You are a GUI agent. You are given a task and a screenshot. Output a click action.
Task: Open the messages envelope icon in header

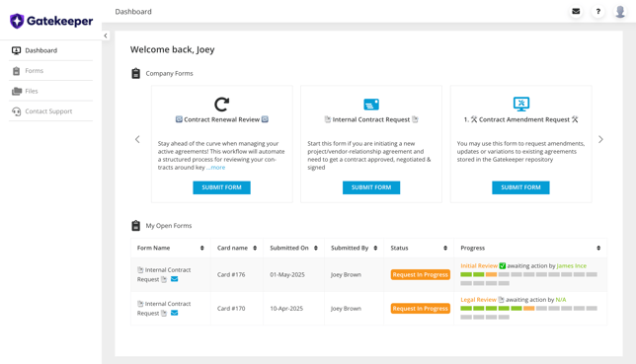coord(576,12)
